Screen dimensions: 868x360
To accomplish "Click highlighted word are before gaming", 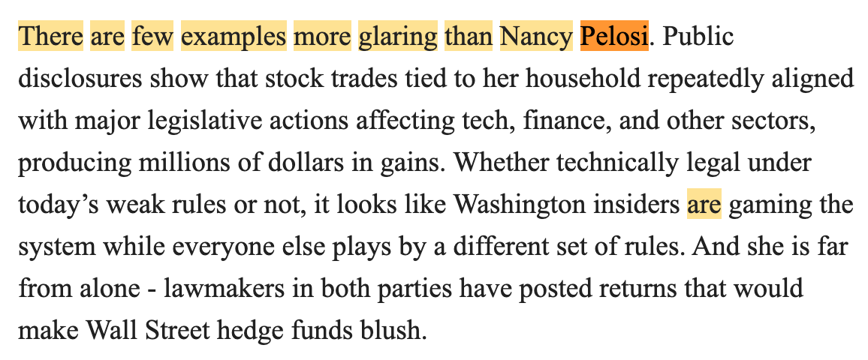I will 704,205.
